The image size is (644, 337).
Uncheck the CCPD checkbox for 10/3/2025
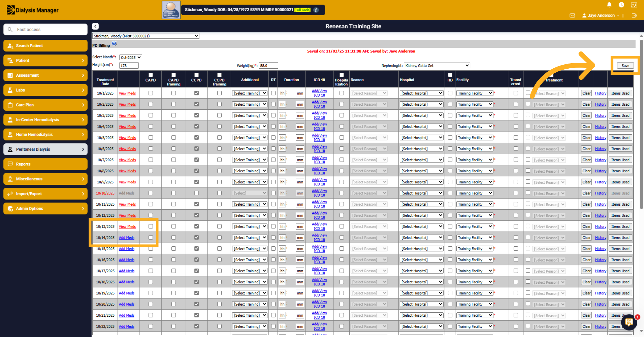coord(196,115)
